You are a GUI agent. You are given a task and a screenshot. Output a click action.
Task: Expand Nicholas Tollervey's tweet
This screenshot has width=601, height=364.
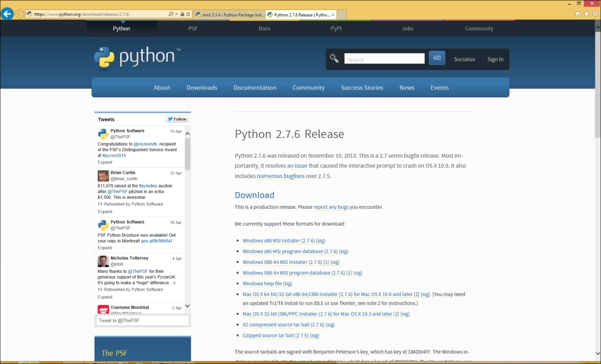pyautogui.click(x=105, y=297)
